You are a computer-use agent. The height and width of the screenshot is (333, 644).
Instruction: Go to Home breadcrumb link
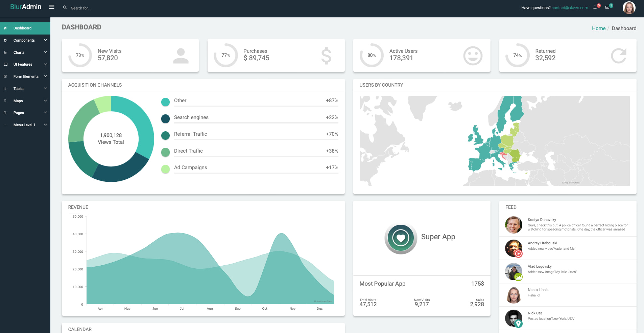click(x=598, y=28)
